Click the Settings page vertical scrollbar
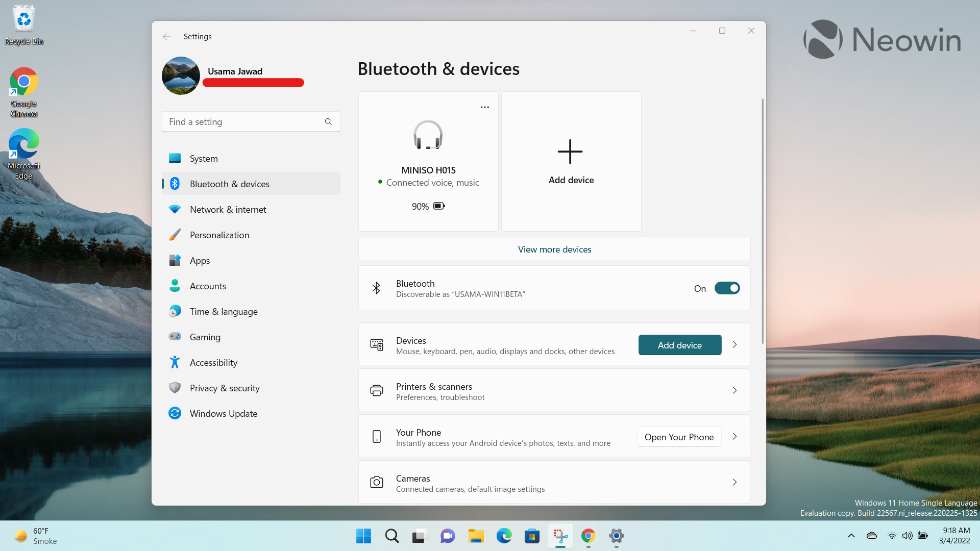This screenshot has height=551, width=980. click(x=763, y=220)
